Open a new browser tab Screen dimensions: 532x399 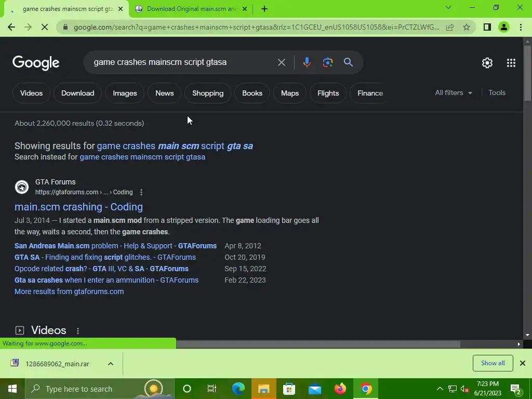point(264,9)
